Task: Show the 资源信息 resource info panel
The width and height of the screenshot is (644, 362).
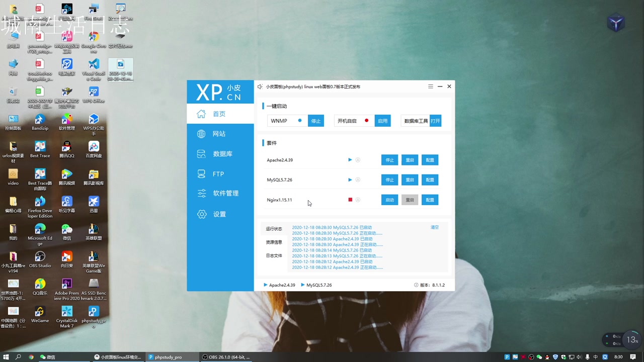Action: pos(274,242)
